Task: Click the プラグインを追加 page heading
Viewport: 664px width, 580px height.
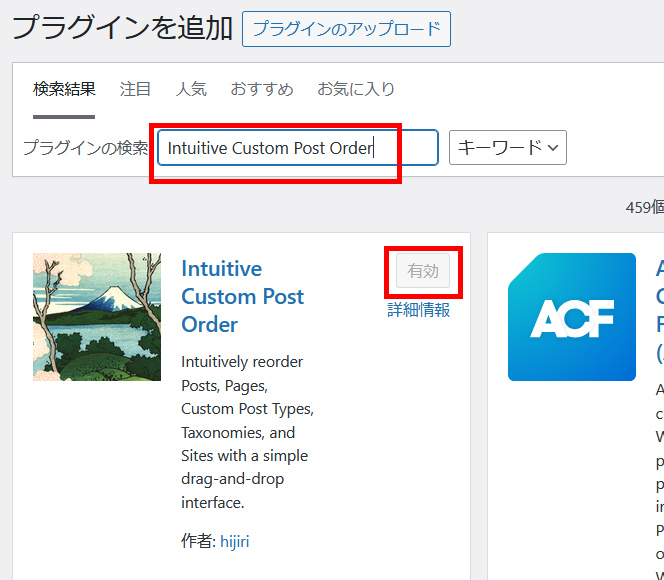Action: pos(122,28)
